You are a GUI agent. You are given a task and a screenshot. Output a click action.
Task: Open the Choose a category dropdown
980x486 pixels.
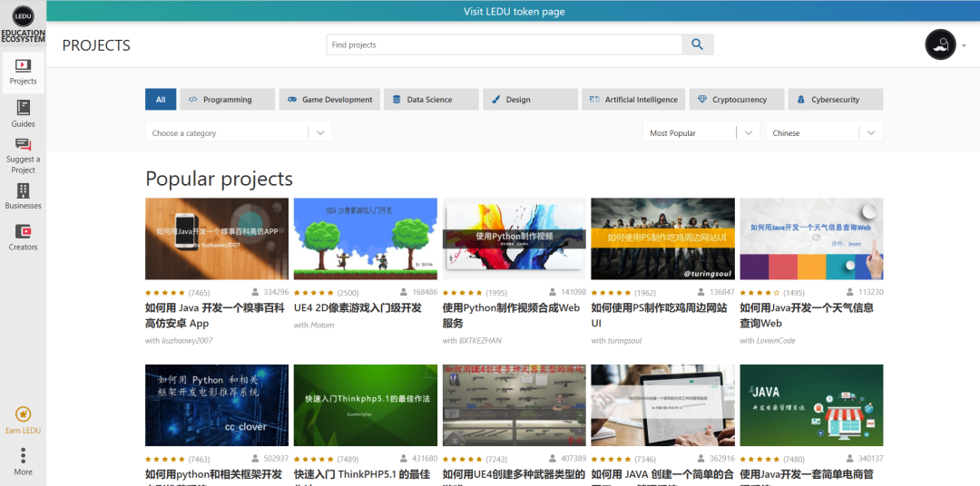tap(239, 133)
